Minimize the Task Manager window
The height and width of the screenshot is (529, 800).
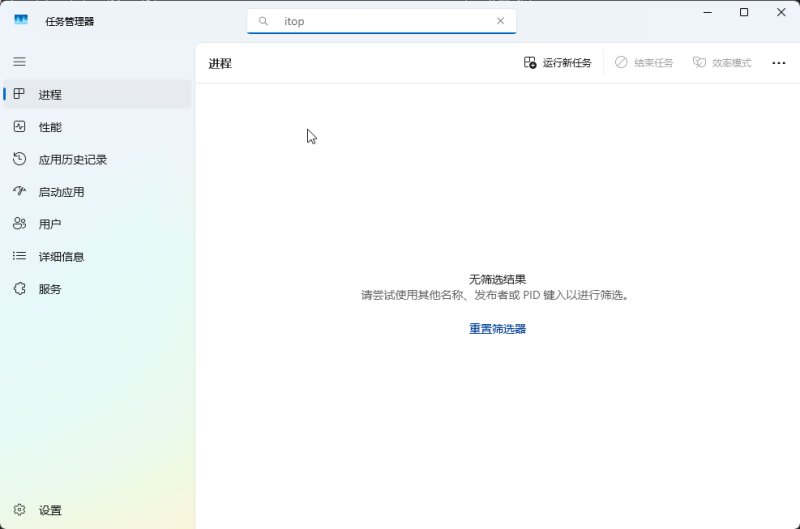tap(708, 12)
